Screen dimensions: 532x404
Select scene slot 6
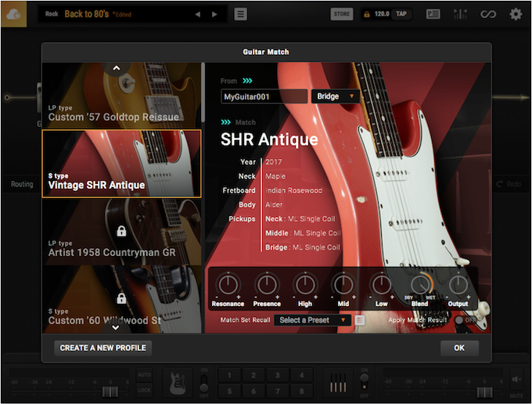click(253, 391)
